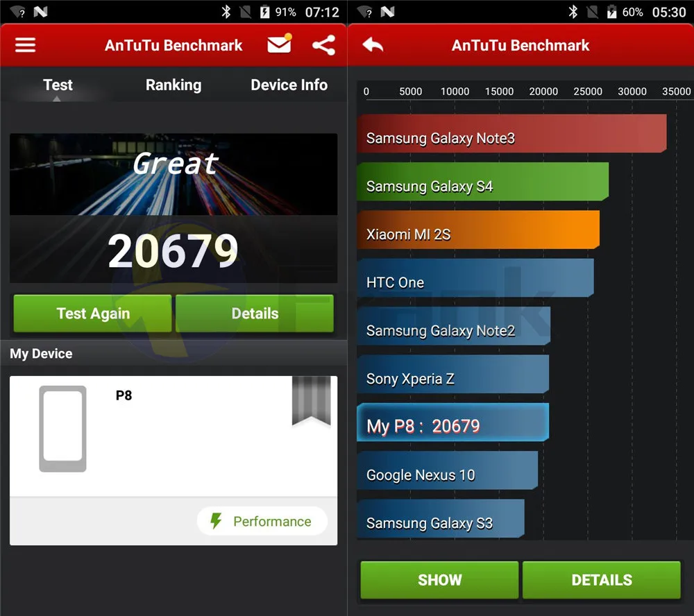
Task: Tap Bluetooth icon in right status bar
Action: [573, 12]
